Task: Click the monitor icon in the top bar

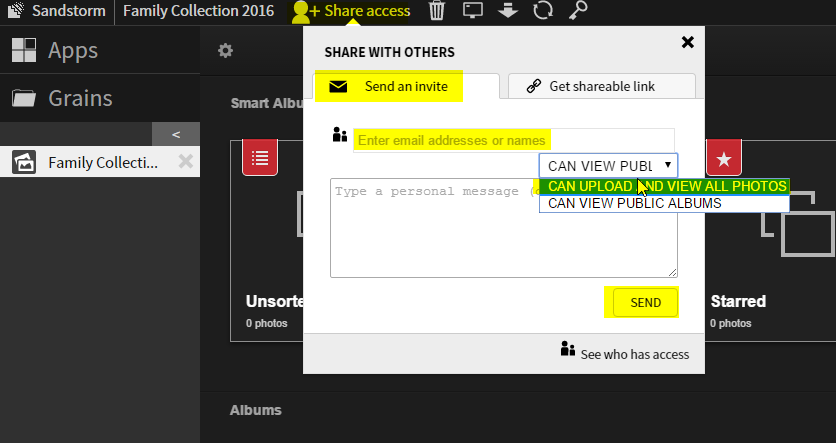Action: coord(473,11)
